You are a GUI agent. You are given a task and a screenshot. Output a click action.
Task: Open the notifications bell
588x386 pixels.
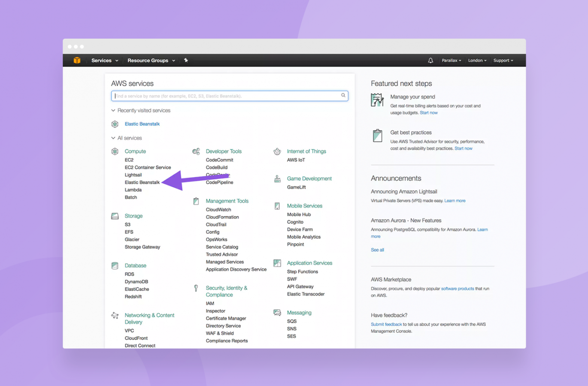point(430,60)
